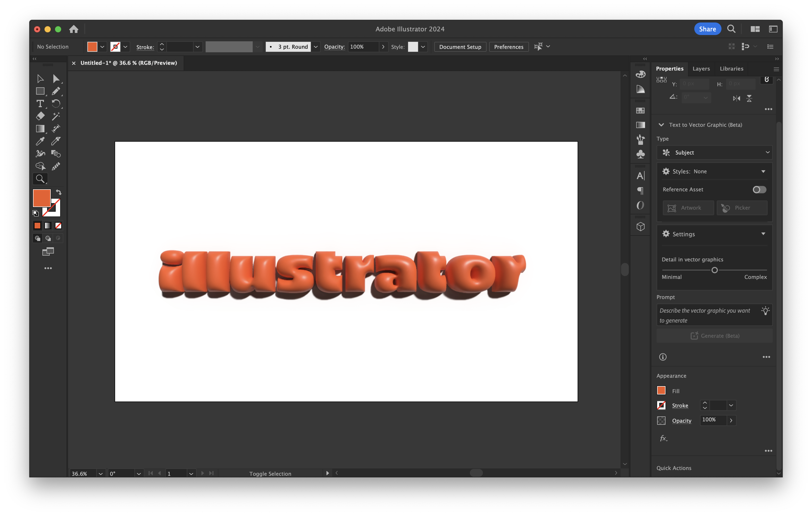Select the Direct Selection tool
Screen dimensions: 812x516
point(56,78)
